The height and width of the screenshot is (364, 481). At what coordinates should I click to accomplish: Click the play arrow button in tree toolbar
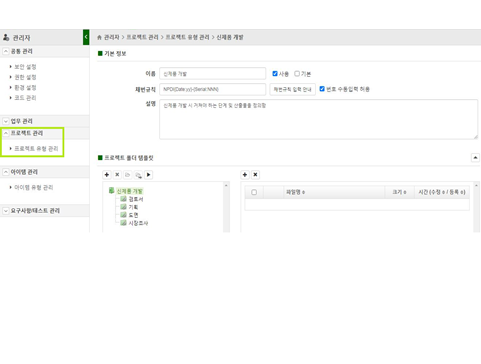[149, 175]
